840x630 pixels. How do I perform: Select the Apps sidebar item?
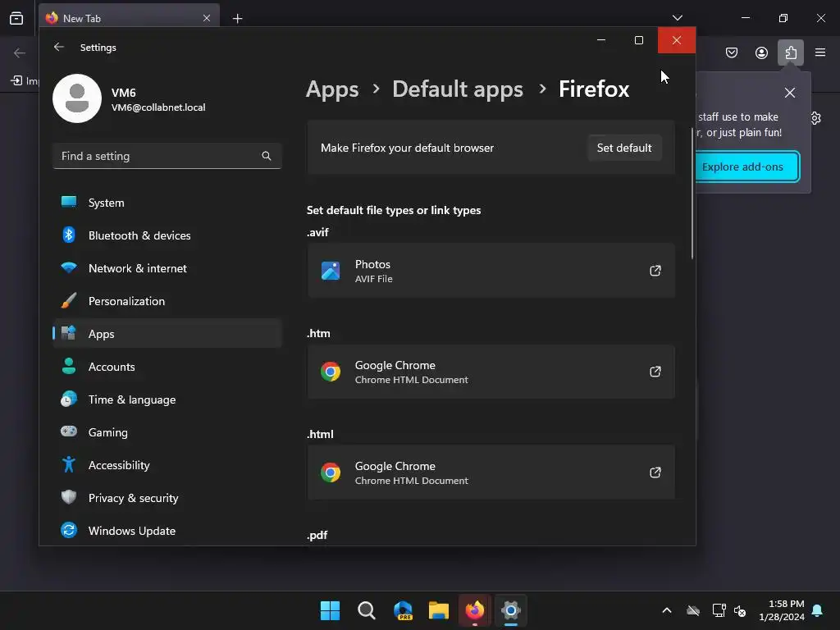tap(167, 334)
